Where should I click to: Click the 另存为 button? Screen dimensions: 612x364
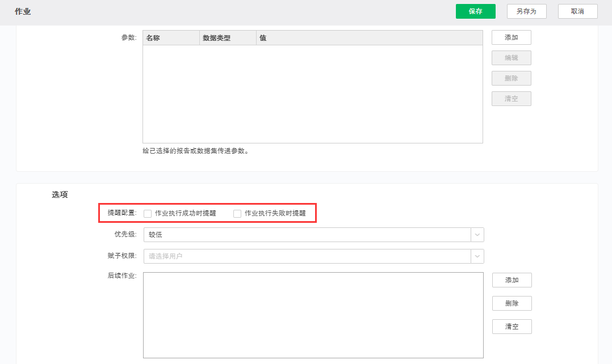coord(526,11)
